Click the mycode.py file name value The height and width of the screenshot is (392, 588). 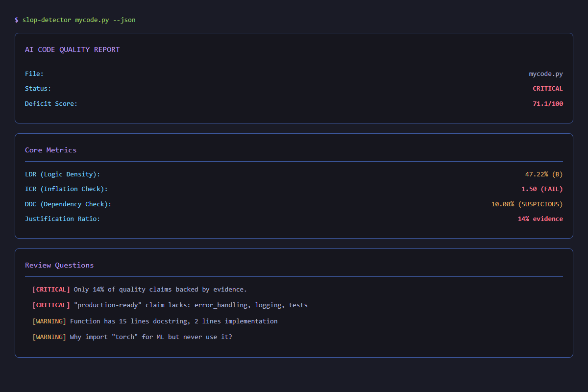click(x=546, y=73)
